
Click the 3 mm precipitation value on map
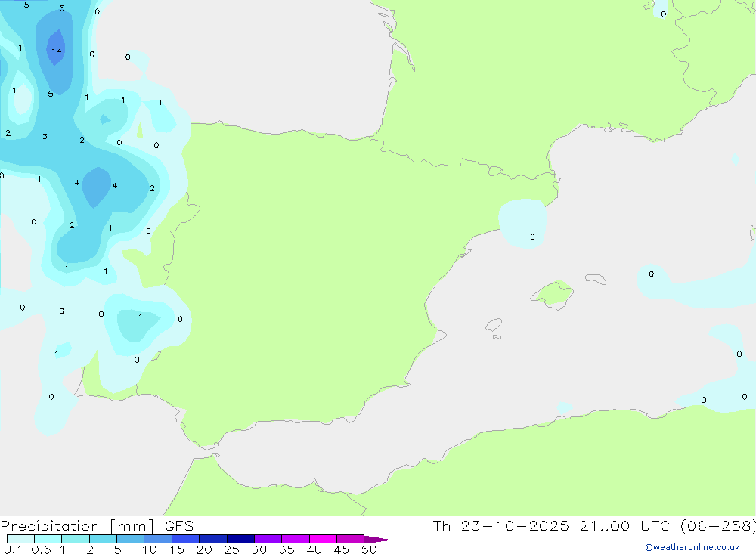pos(45,137)
